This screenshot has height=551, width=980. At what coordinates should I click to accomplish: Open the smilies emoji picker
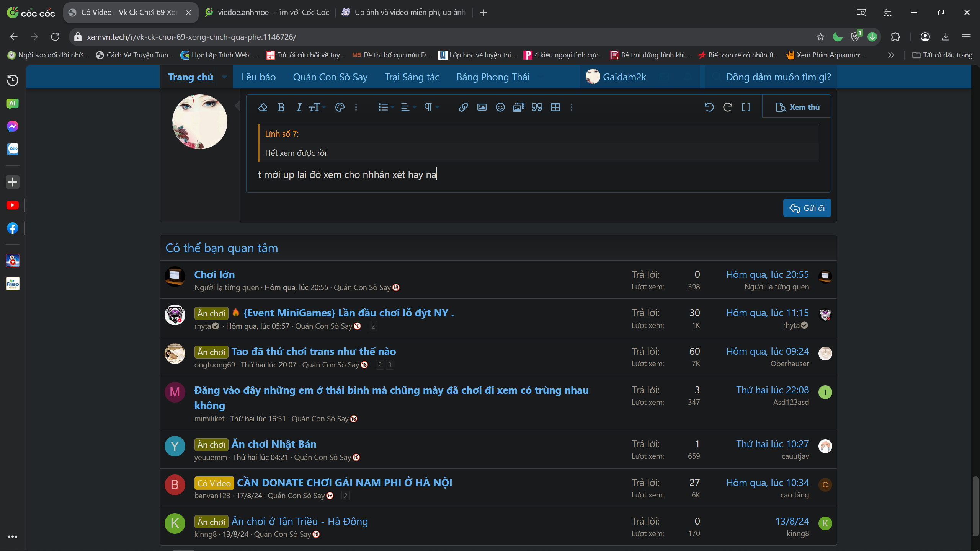click(x=500, y=108)
